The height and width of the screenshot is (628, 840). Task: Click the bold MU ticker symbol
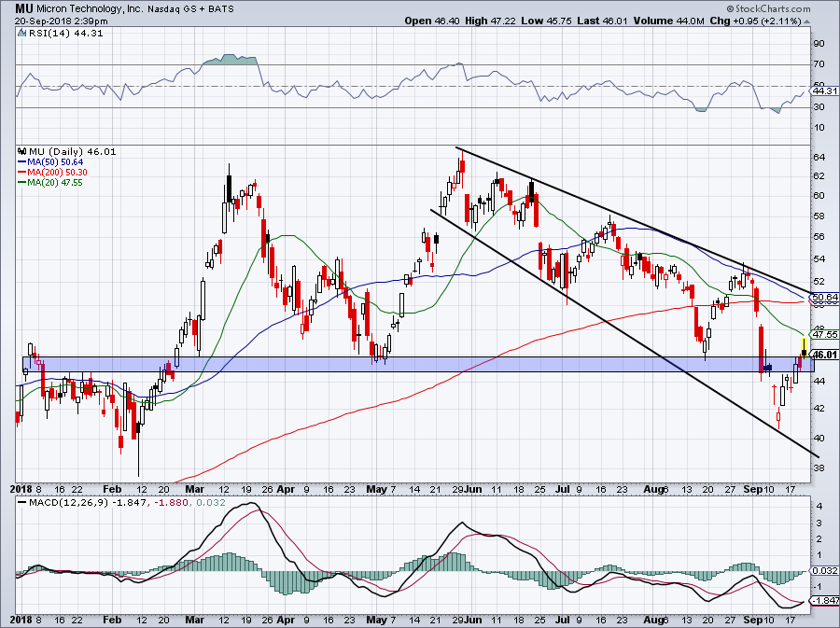tap(22, 8)
